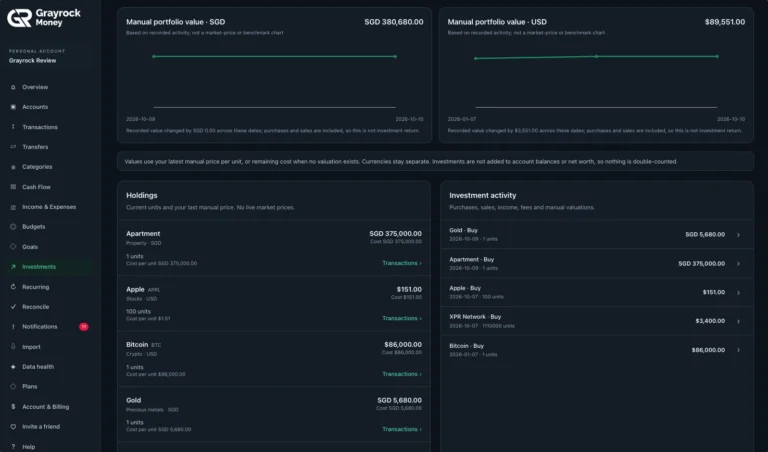Click the $89,551.00 portfolio value
The width and height of the screenshot is (768, 452).
point(725,22)
